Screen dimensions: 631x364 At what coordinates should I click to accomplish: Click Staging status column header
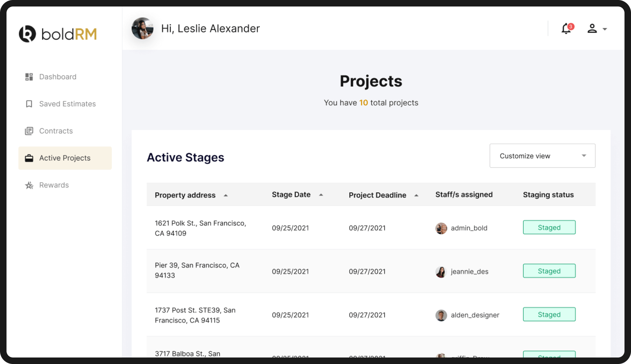548,195
